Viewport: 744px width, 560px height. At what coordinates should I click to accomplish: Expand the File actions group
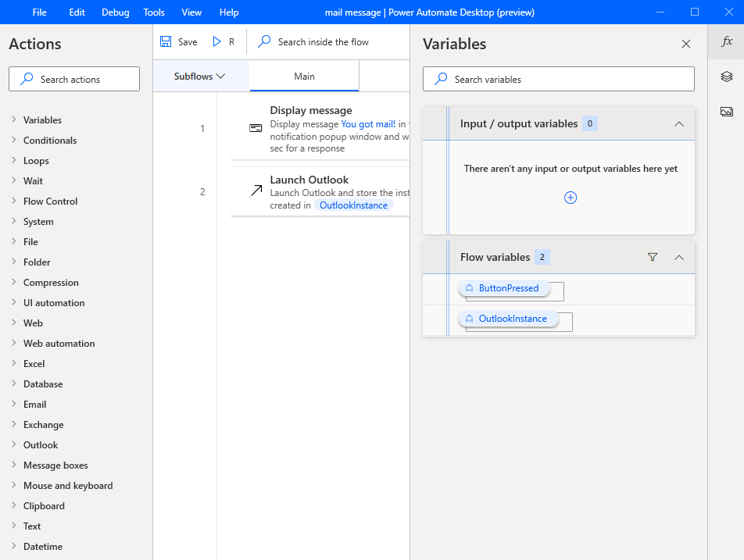14,241
